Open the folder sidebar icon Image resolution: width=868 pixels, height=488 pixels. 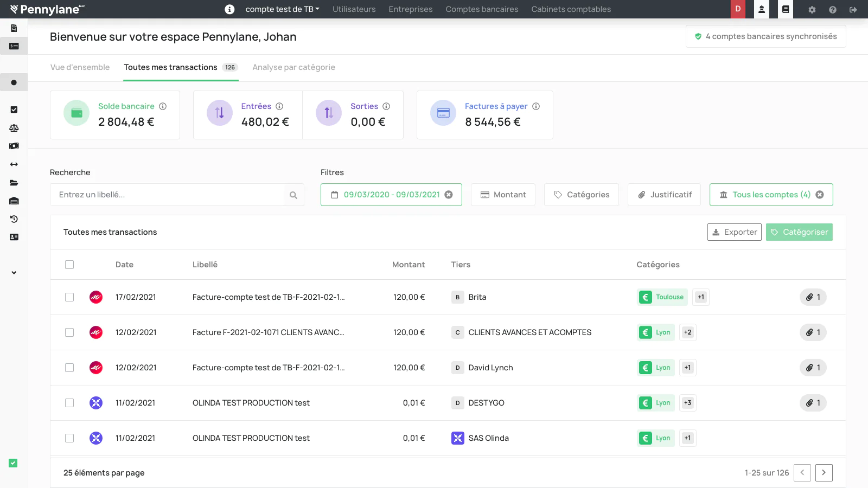(x=14, y=183)
